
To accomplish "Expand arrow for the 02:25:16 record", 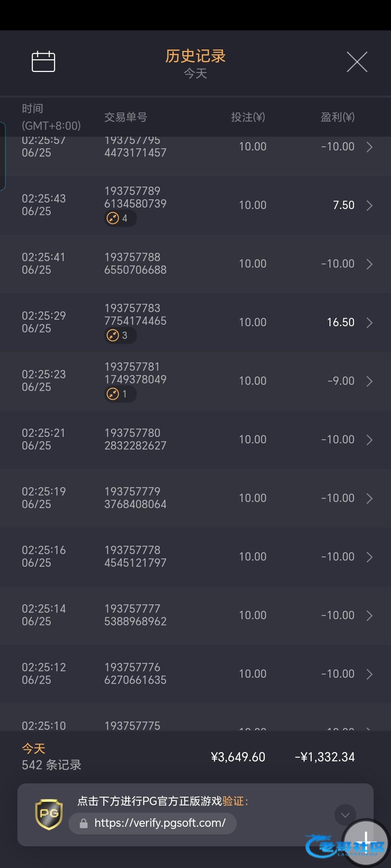I will click(x=369, y=557).
